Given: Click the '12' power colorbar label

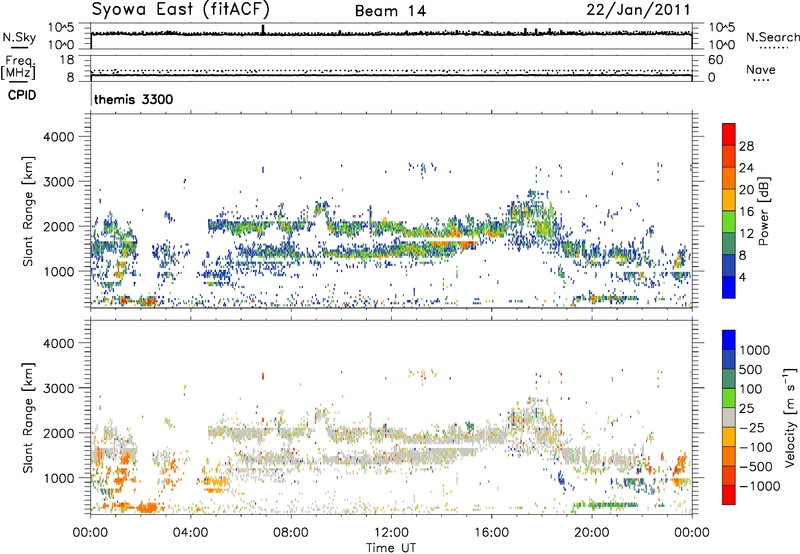Looking at the screenshot, I should point(746,234).
